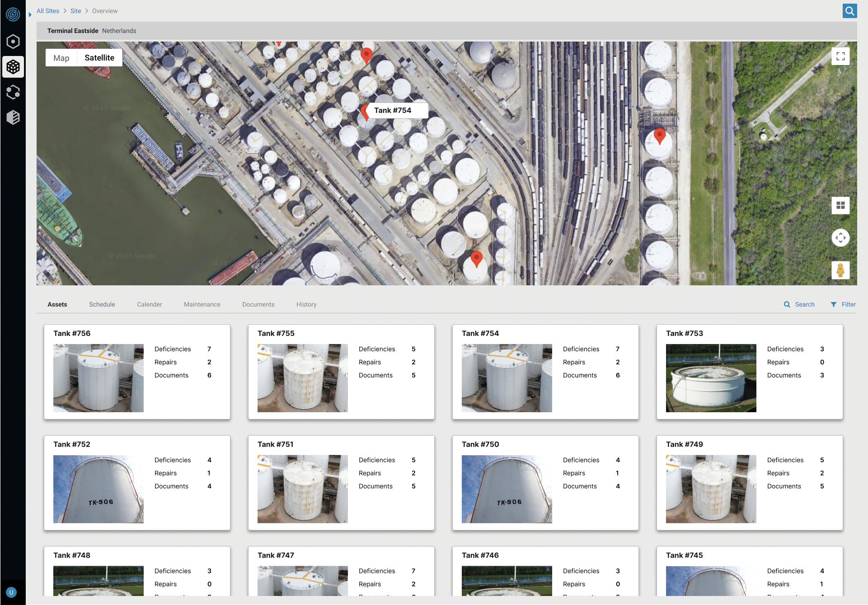This screenshot has height=605, width=868.
Task: Click Tank #754 tooltip on map
Action: coord(397,110)
